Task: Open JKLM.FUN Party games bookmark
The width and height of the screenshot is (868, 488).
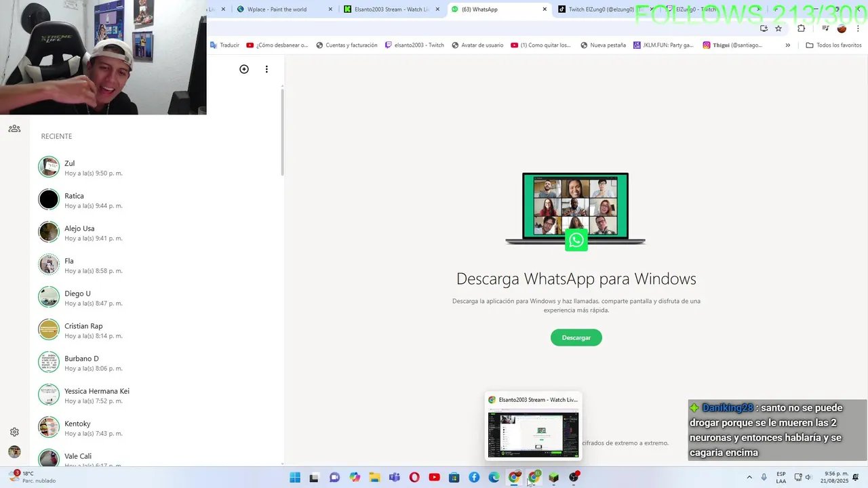Action: [x=663, y=45]
